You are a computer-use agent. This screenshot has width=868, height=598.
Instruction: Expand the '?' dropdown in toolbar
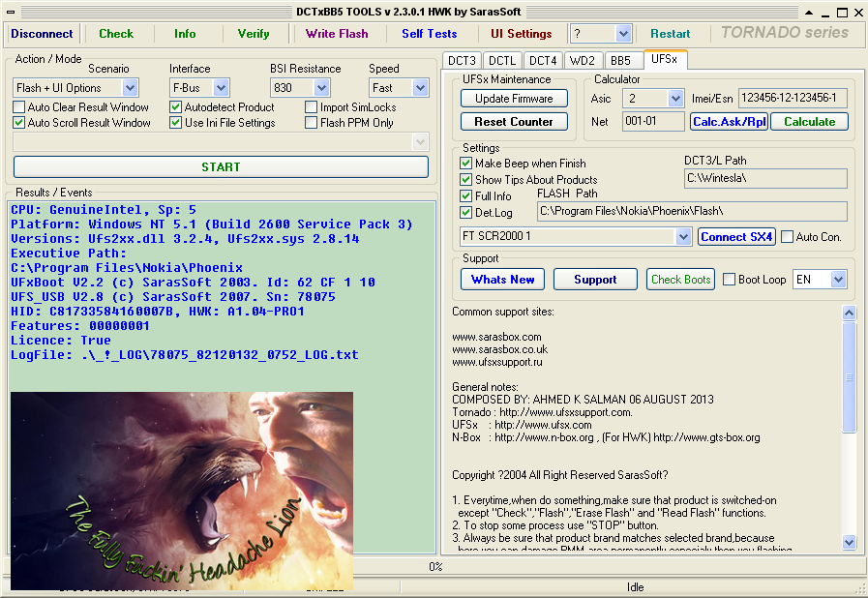(623, 34)
